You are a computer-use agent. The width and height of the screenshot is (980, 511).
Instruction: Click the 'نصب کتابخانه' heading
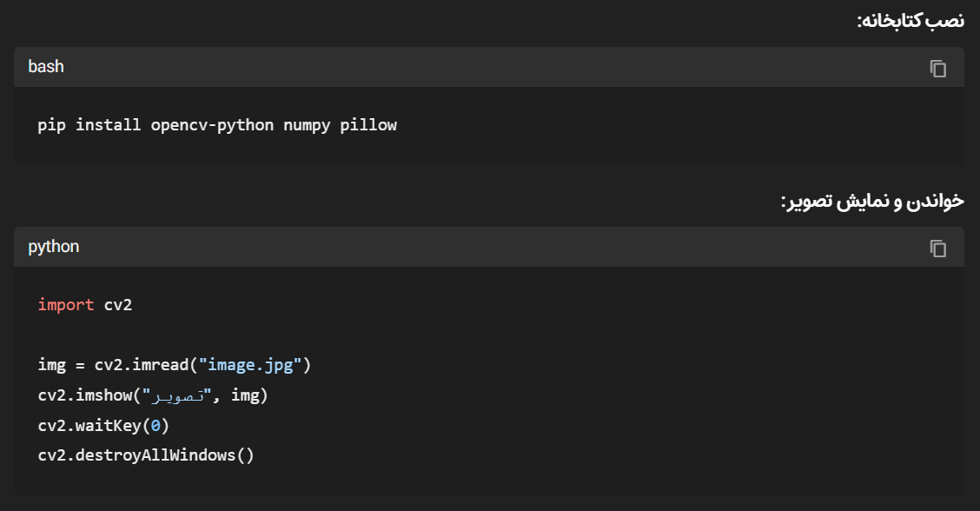(x=910, y=21)
